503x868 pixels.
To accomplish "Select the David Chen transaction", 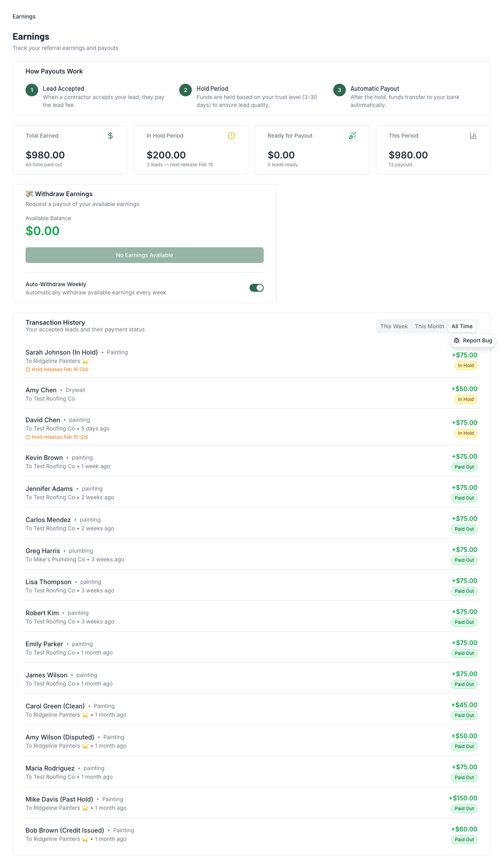I will pyautogui.click(x=251, y=428).
